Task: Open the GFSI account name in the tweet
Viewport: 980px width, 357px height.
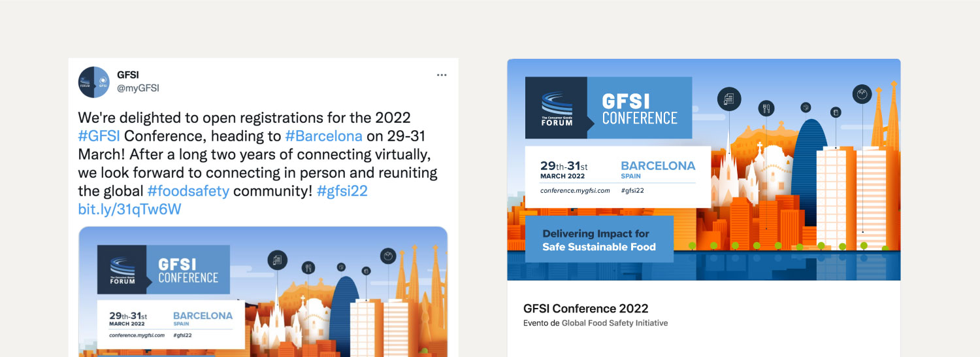Action: pos(128,75)
